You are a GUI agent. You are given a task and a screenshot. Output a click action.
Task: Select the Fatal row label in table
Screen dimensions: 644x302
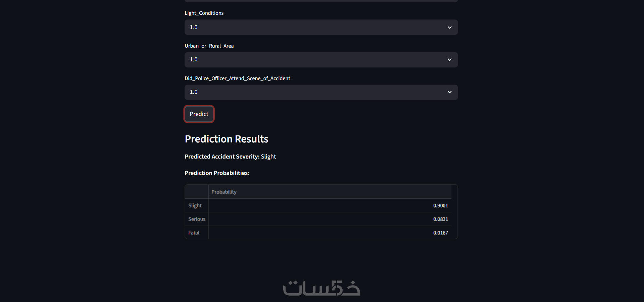point(194,233)
